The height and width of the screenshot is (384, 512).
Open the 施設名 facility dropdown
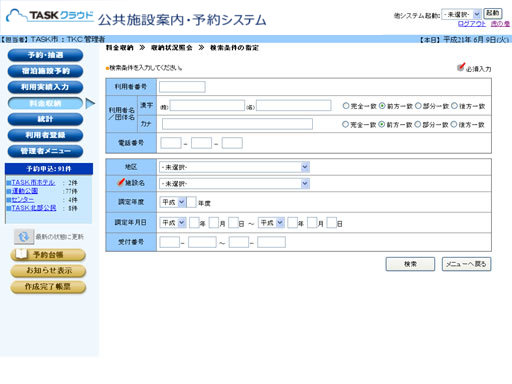click(234, 183)
